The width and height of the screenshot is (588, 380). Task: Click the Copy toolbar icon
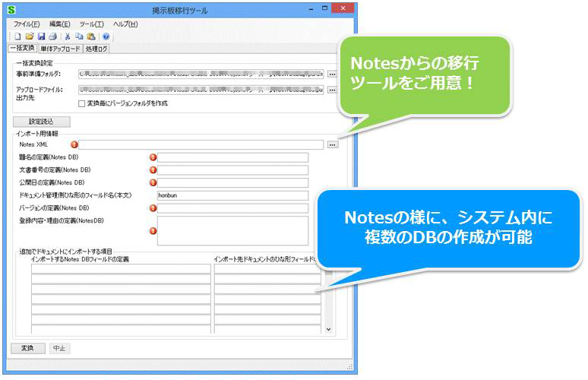(79, 36)
